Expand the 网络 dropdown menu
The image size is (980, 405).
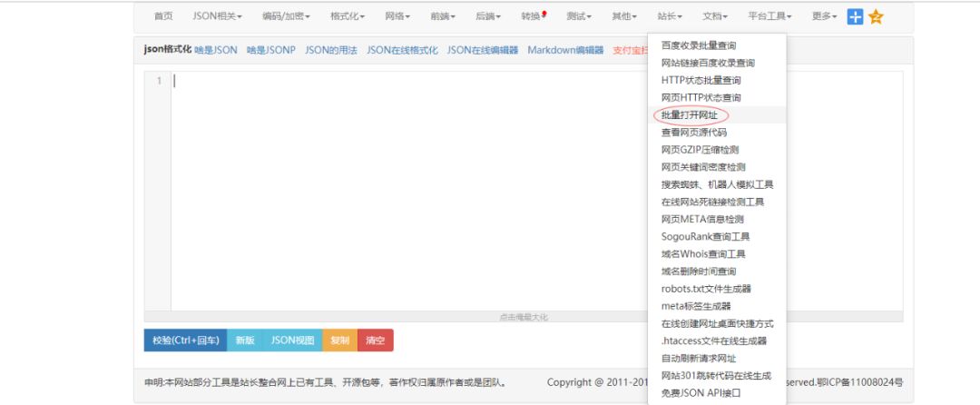pyautogui.click(x=397, y=17)
